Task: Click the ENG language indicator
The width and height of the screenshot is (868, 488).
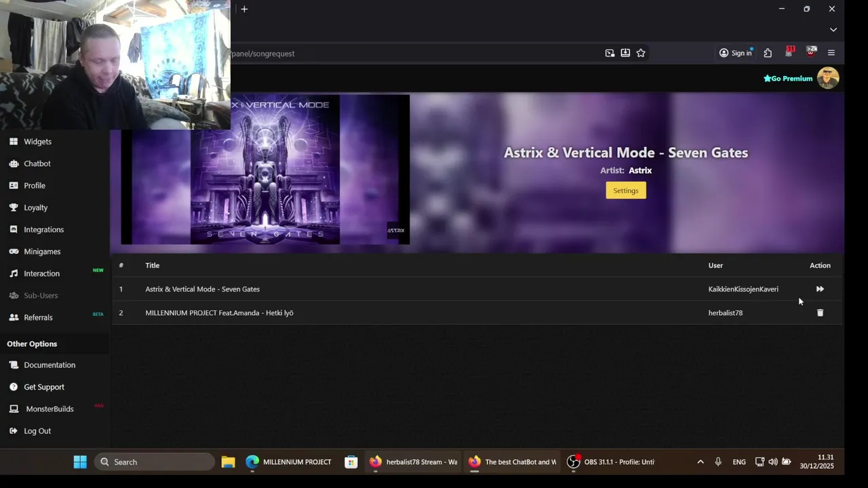Action: (739, 462)
